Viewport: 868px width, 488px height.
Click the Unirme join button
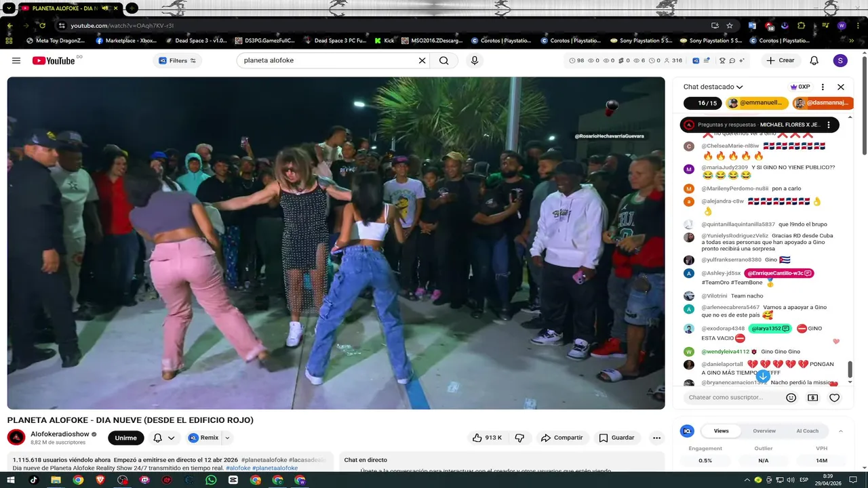pyautogui.click(x=125, y=438)
